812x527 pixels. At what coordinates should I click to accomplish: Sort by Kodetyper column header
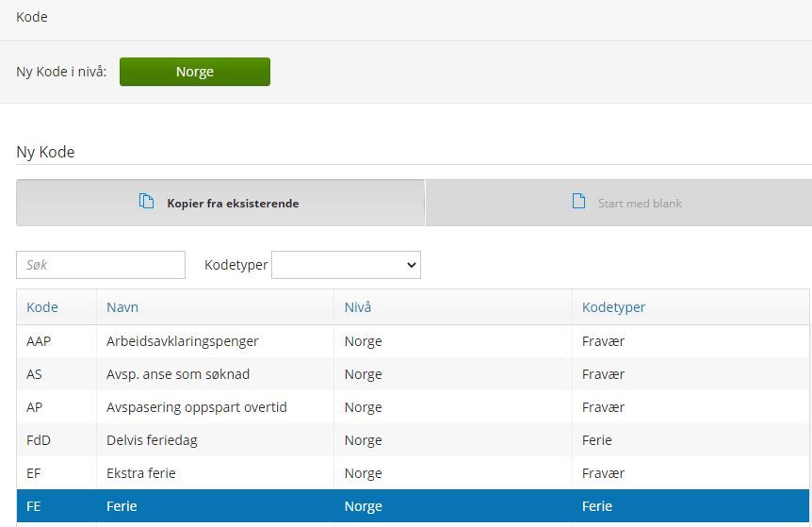pos(613,307)
